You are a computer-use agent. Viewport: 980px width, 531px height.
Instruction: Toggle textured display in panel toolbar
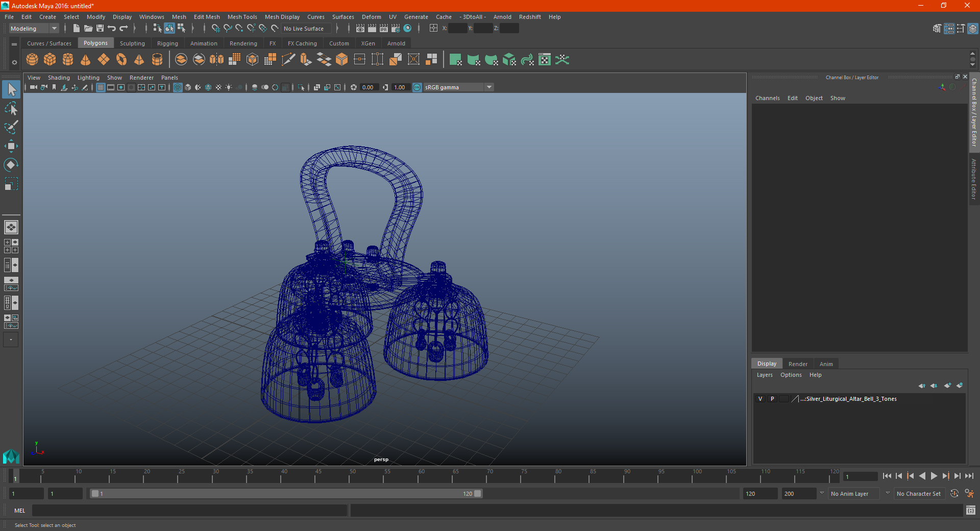click(218, 87)
